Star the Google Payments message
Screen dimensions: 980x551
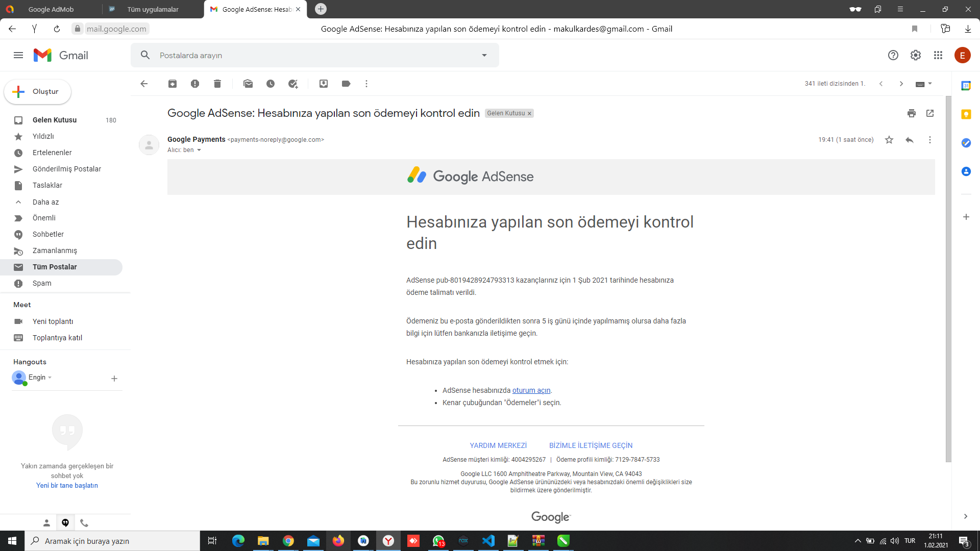889,140
